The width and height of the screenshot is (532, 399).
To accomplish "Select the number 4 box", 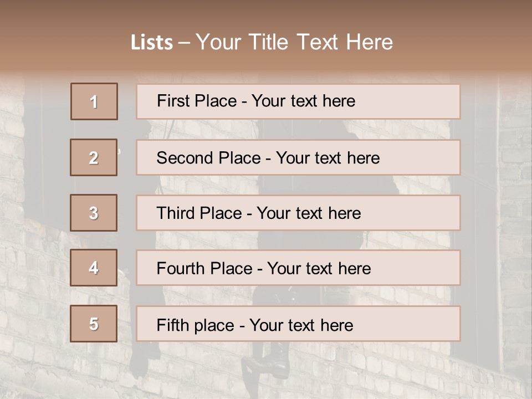I will click(94, 268).
